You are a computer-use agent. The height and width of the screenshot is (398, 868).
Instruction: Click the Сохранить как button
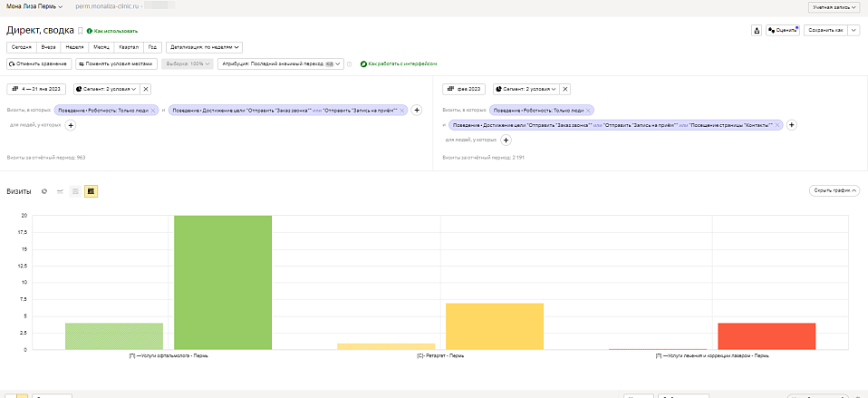(826, 31)
